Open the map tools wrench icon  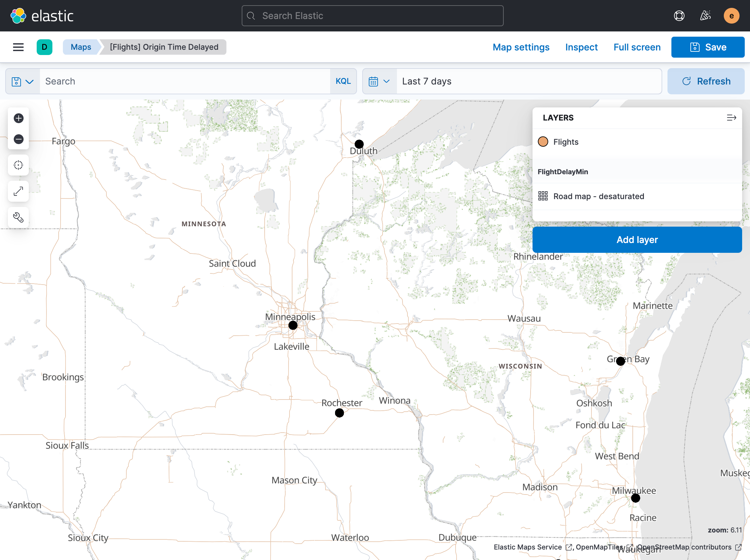pos(18,217)
